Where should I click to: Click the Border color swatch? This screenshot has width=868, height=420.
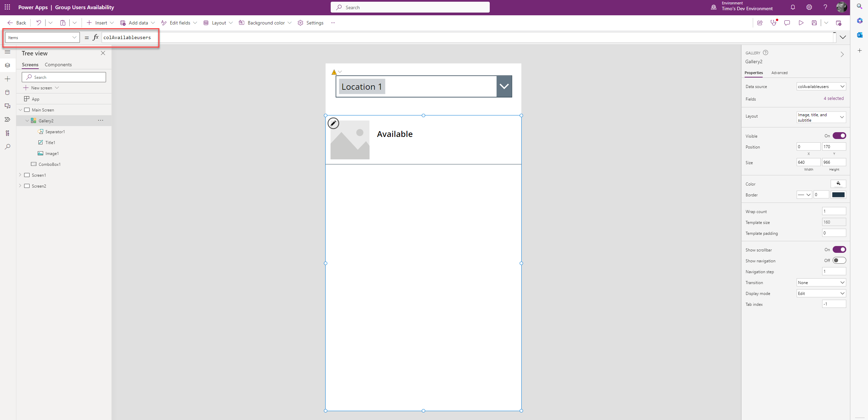838,195
